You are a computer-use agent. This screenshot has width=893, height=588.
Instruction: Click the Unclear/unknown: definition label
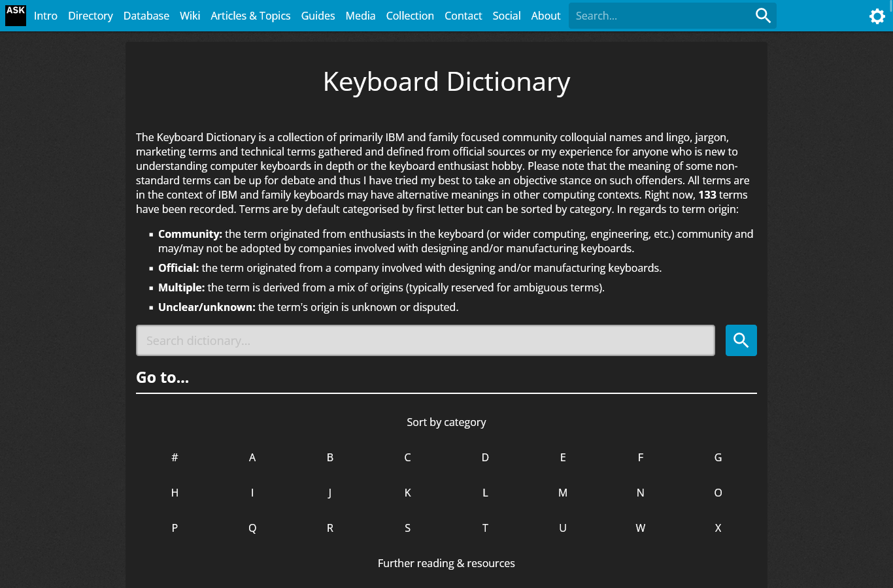[207, 307]
